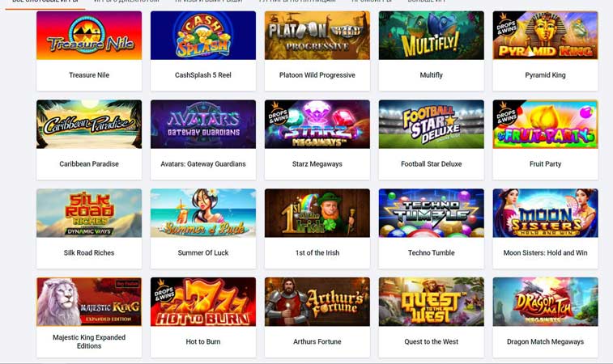Viewport: 613px width, 364px height.
Task: Click the Drops & Wins badge on Starz Megaways
Action: click(278, 113)
